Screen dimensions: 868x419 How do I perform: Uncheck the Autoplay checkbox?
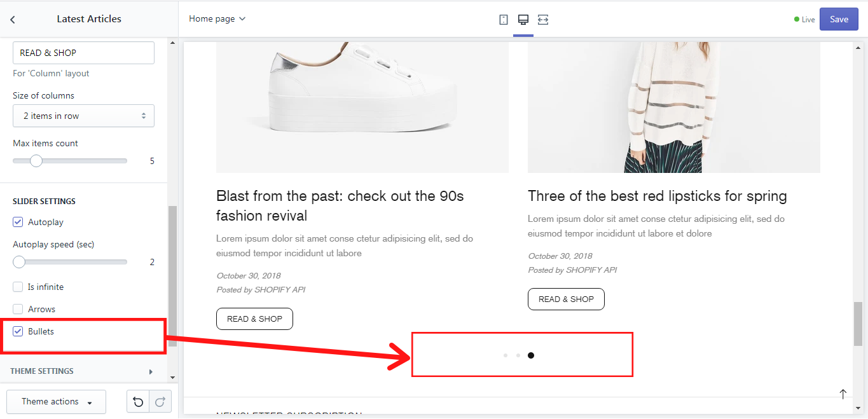[18, 222]
